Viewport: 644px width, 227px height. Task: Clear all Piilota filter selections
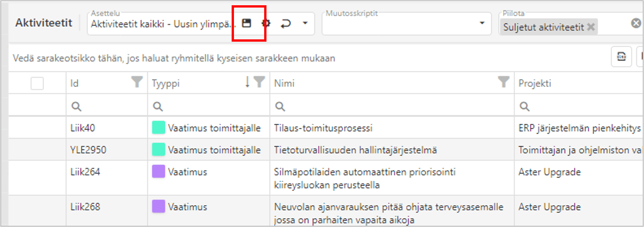pos(636,23)
